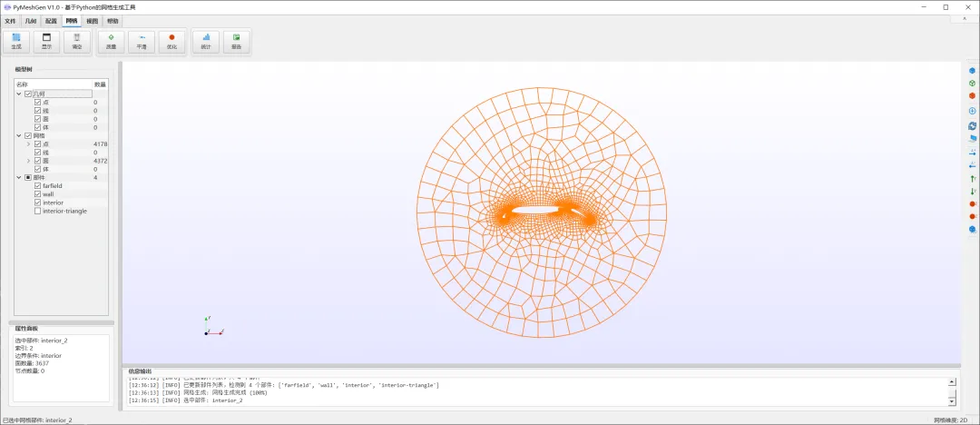
Task: Open the 质量 mesh quality tool
Action: [112, 41]
